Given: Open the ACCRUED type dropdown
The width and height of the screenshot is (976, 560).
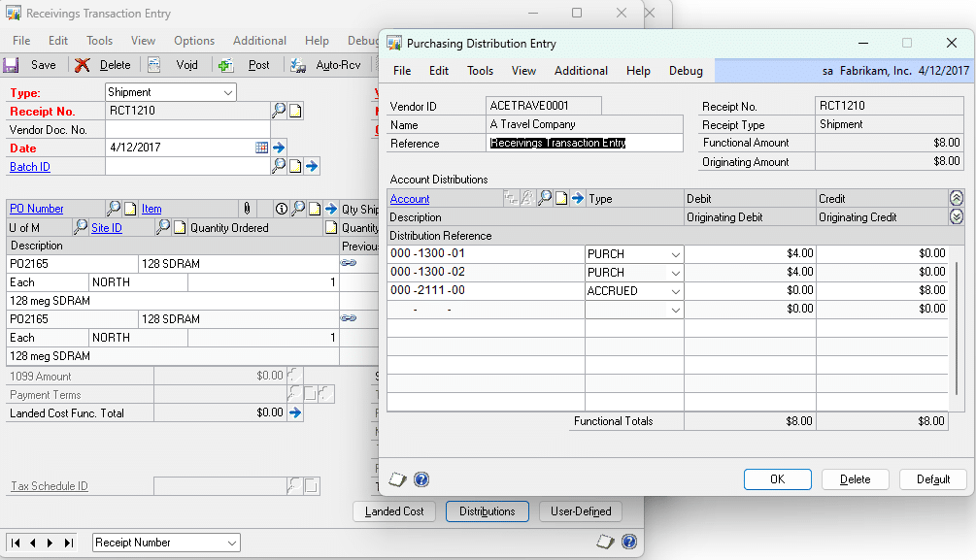Looking at the screenshot, I should tap(677, 291).
